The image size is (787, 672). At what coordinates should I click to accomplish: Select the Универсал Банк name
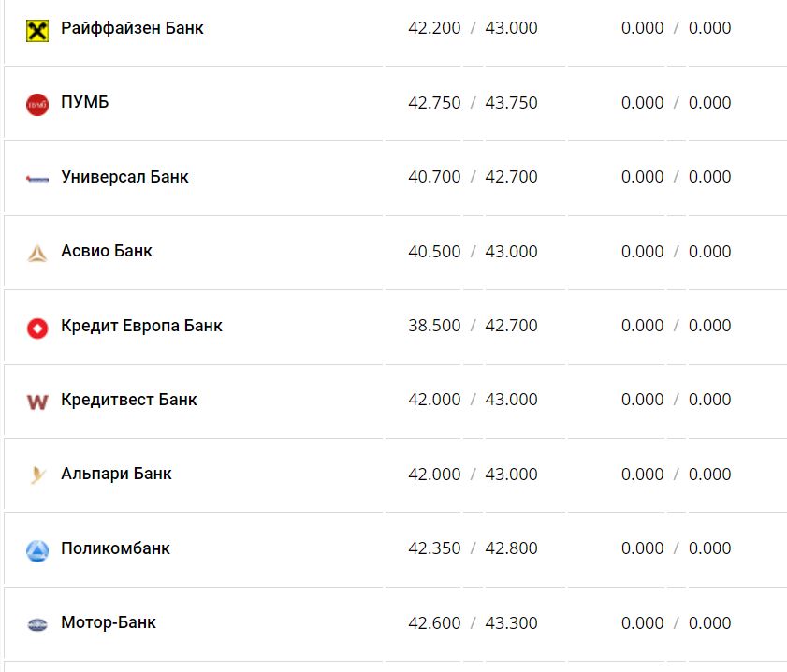(124, 177)
